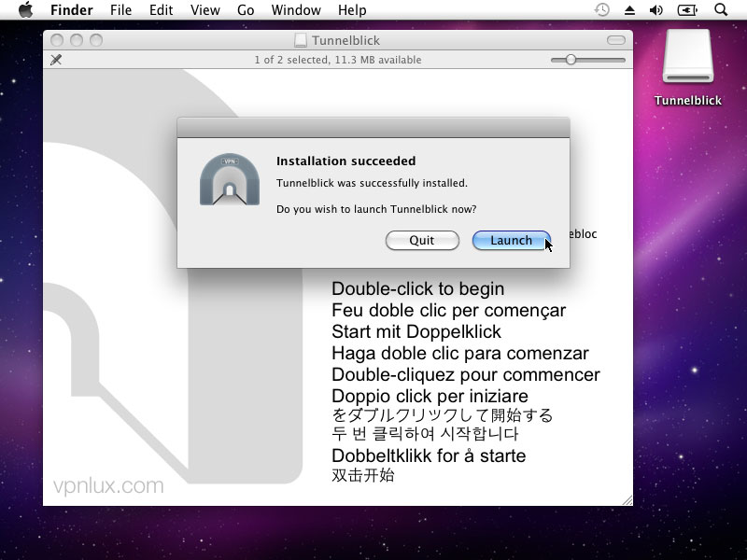Adjust the icon size slider
This screenshot has width=747, height=560.
click(571, 60)
